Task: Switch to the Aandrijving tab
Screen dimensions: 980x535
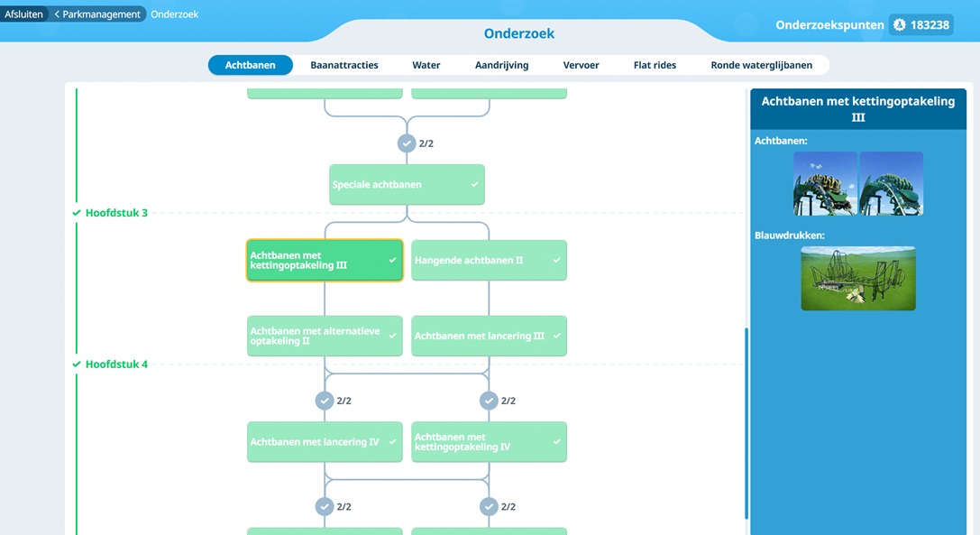Action: pos(502,65)
